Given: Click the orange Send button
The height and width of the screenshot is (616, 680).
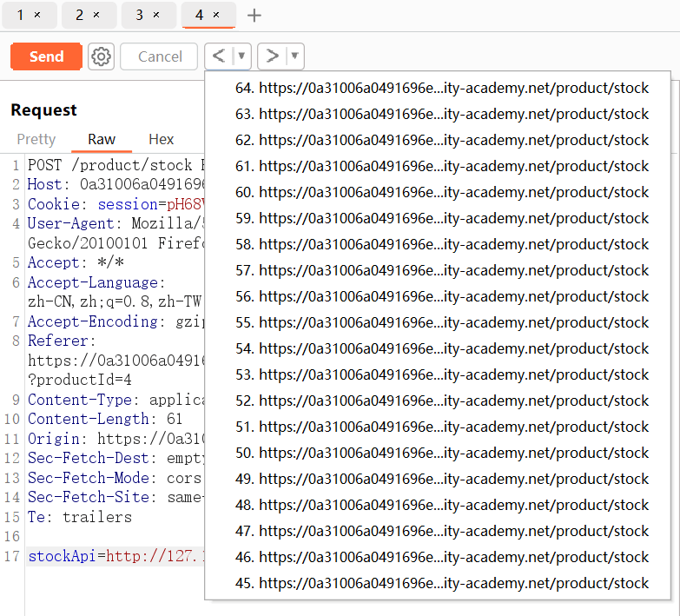Looking at the screenshot, I should [x=46, y=56].
